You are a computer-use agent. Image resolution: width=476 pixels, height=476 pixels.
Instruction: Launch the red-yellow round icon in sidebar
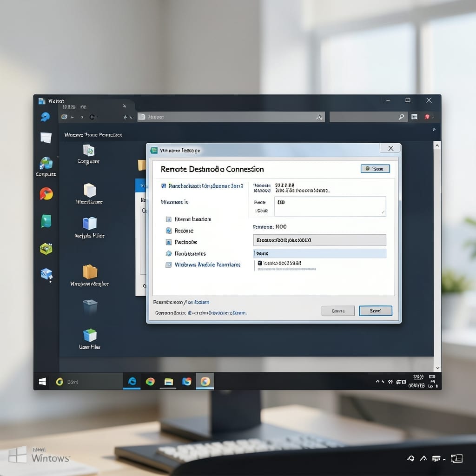(46, 194)
